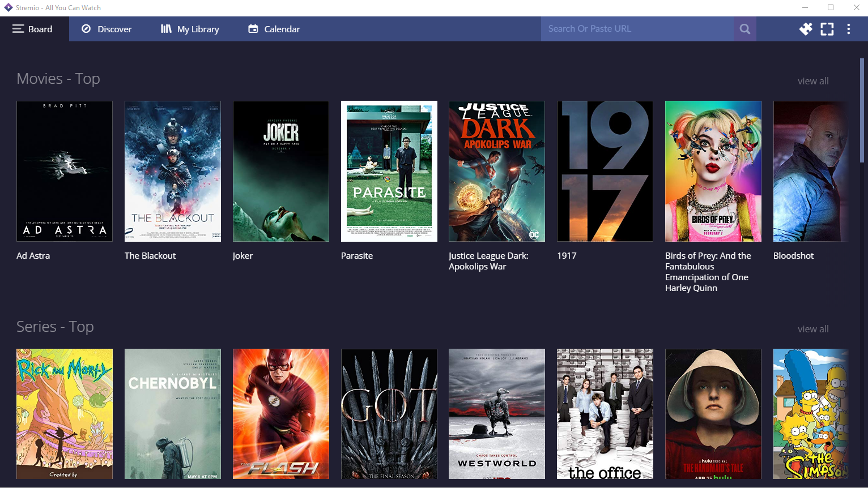
Task: Open My Library tab
Action: click(x=190, y=29)
